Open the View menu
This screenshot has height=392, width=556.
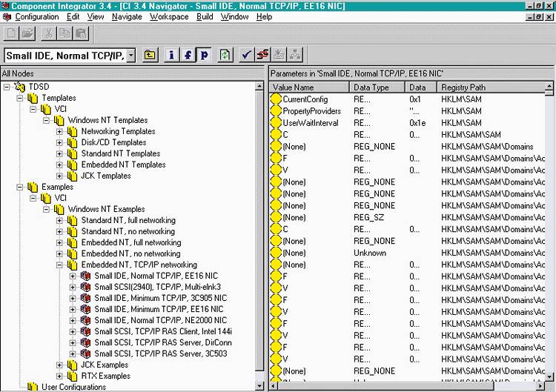point(96,16)
